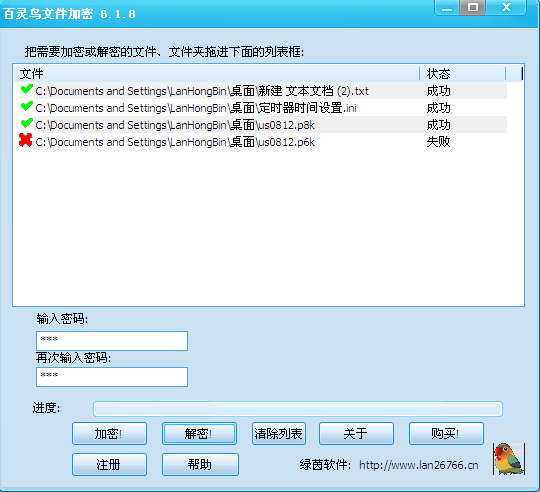The image size is (540, 492).
Task: Click the lovebird parrot logo icon
Action: tap(509, 459)
